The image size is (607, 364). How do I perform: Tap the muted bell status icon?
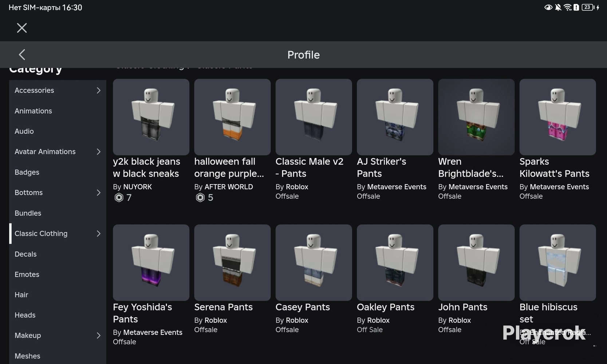click(558, 7)
